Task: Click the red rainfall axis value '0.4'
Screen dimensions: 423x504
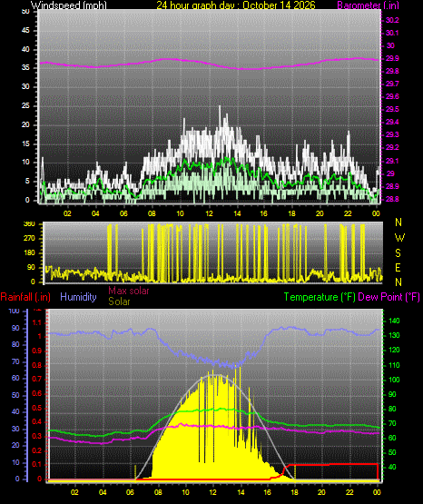Action: click(x=37, y=421)
